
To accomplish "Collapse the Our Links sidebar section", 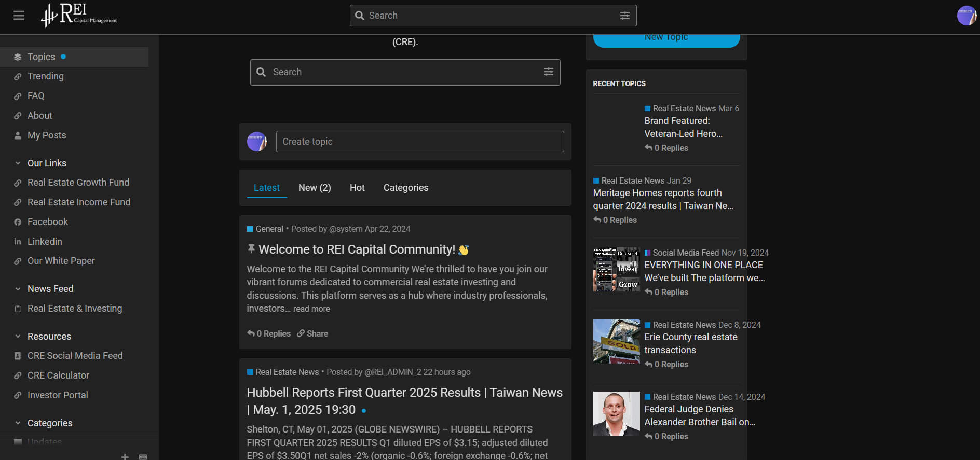I will (18, 163).
